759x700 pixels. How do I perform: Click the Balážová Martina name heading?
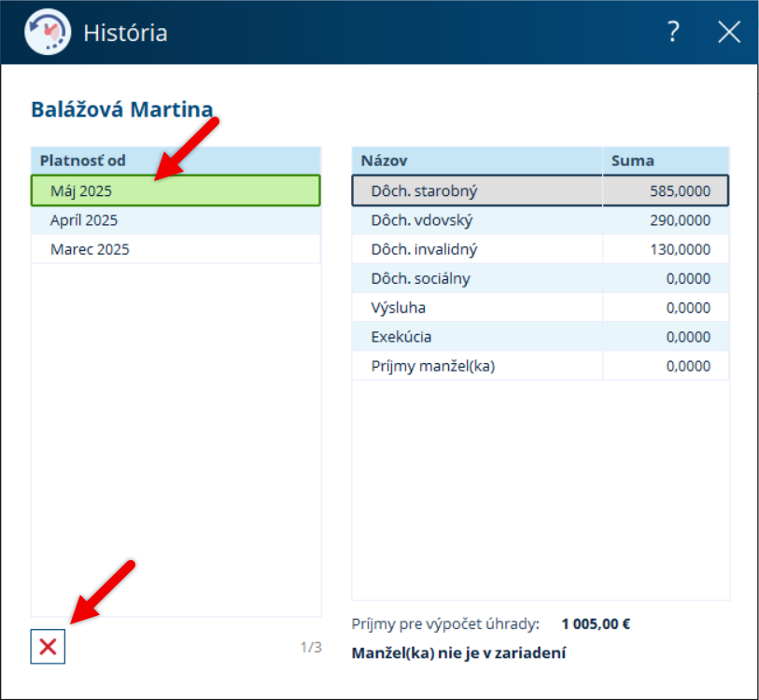(122, 109)
